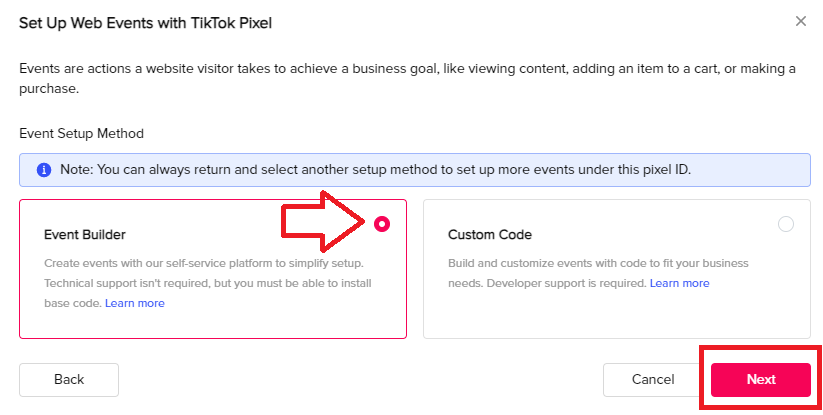Choose the Event Builder card heading

(x=85, y=235)
